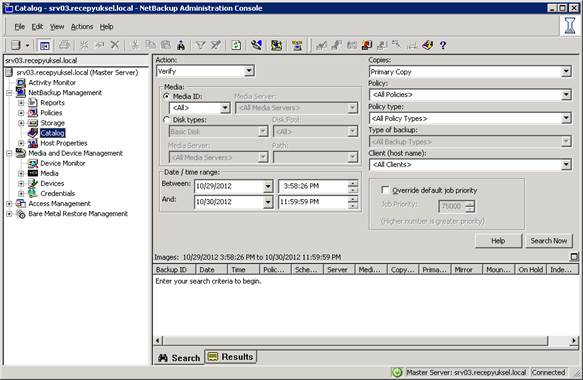Click the clear filter toolbar icon
The height and width of the screenshot is (380, 583).
click(x=216, y=45)
